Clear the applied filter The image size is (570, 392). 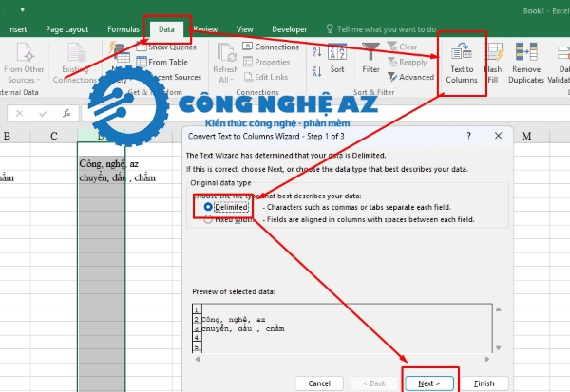point(403,47)
